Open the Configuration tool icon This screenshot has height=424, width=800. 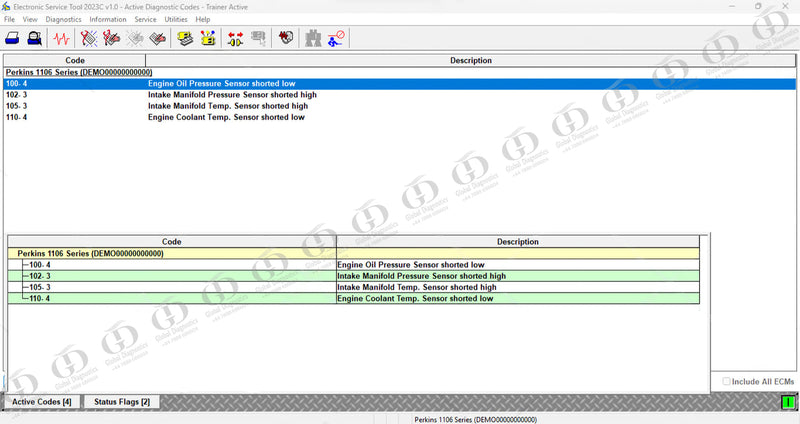tap(208, 38)
